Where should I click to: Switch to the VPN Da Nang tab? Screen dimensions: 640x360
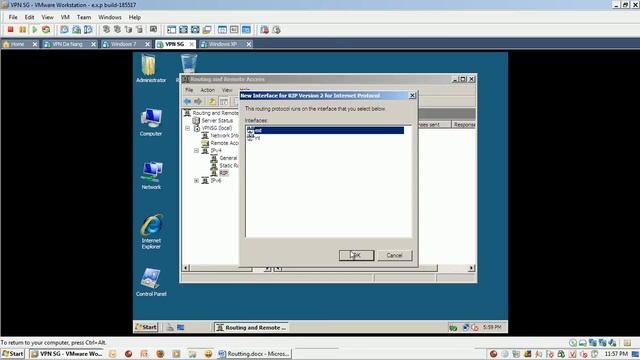(67, 44)
